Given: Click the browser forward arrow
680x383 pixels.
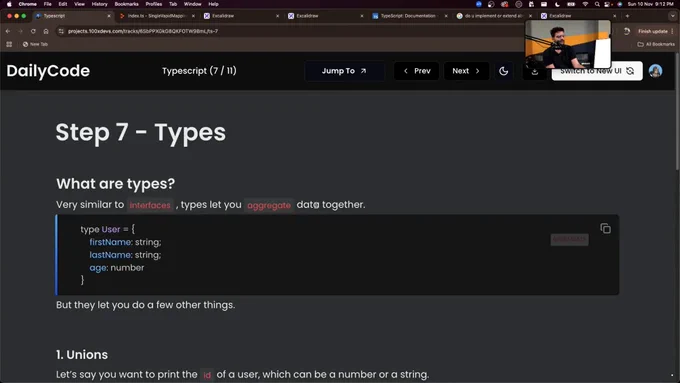Looking at the screenshot, I should tap(20, 31).
